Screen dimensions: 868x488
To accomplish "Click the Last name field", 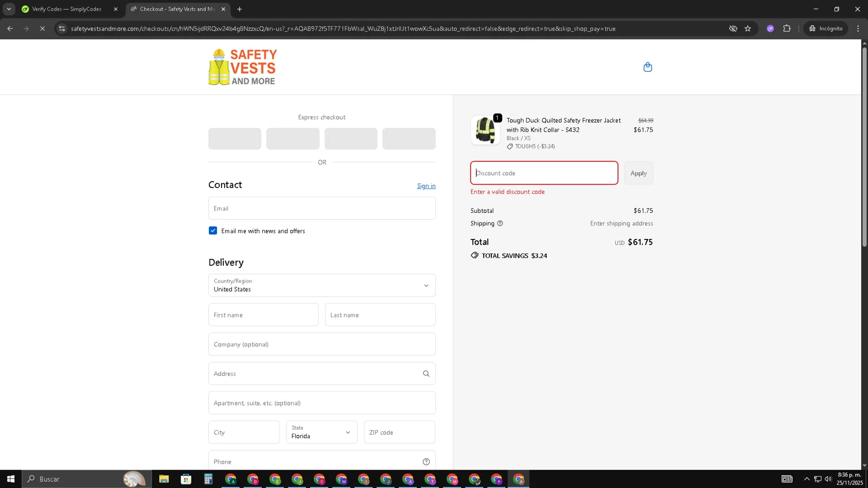I will (380, 315).
